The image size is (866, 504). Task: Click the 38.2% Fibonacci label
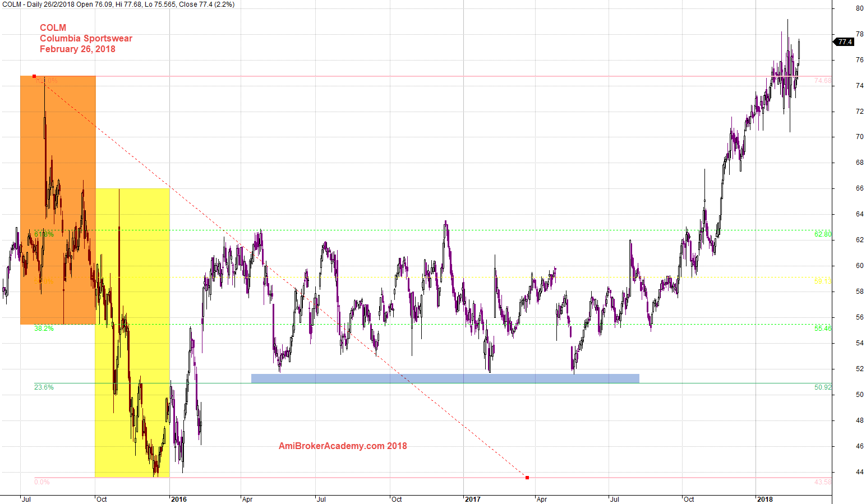click(44, 328)
